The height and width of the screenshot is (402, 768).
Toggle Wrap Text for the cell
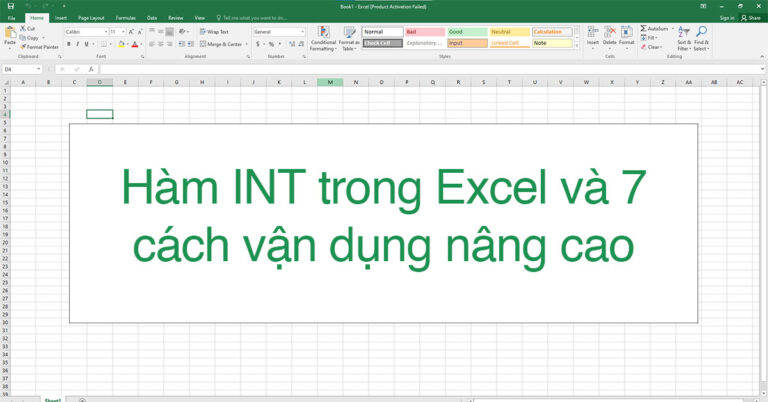coord(214,32)
